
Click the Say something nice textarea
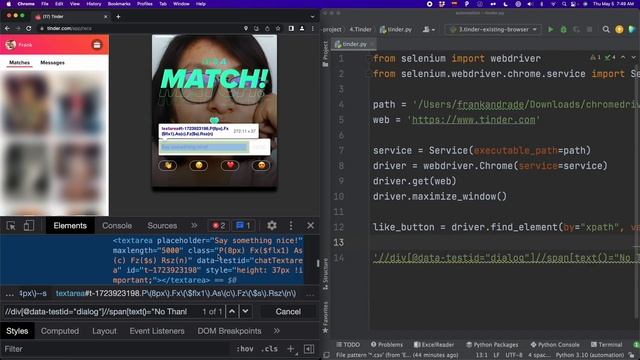tap(204, 147)
